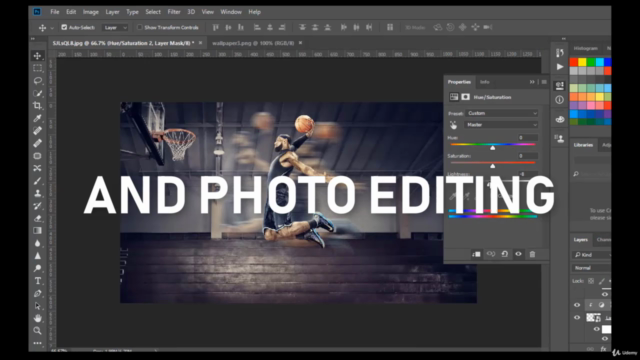
Task: Click View previous state icon in Properties
Action: coord(491,254)
